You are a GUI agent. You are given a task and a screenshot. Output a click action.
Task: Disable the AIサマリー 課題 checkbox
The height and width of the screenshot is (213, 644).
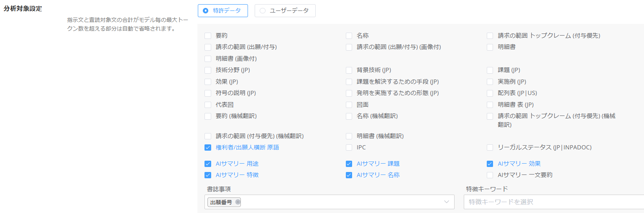(349, 164)
